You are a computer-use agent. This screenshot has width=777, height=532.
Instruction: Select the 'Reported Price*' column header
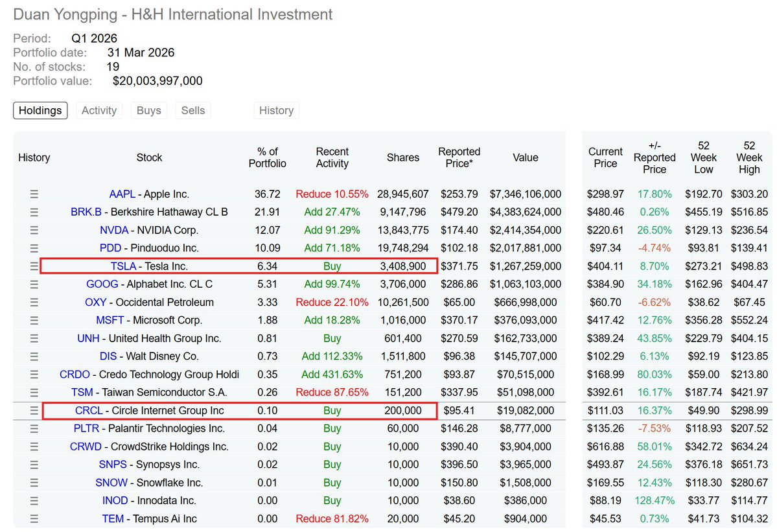[x=459, y=157]
